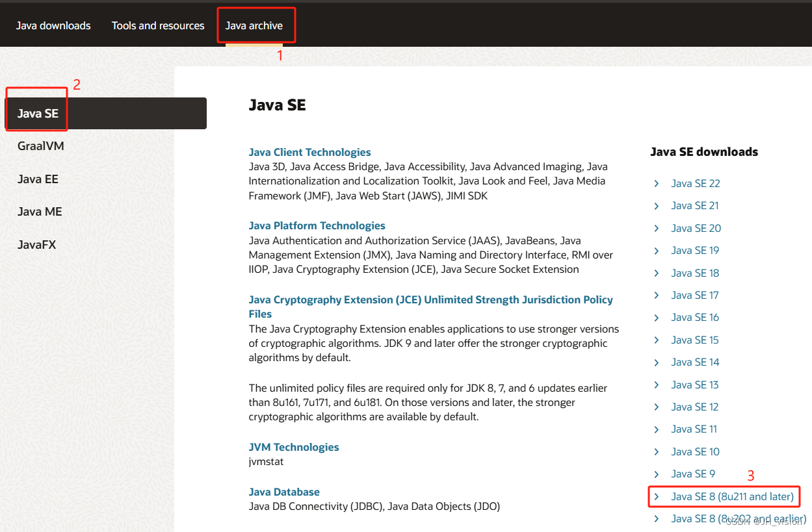Viewport: 812px width, 532px height.
Task: Open the Java SE 21 download link
Action: pos(695,206)
